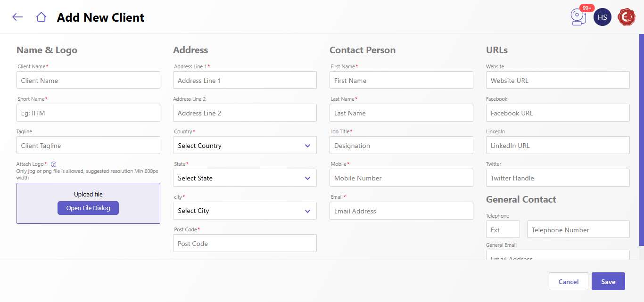
Task: Click Attach Logo help question icon
Action: click(x=53, y=164)
